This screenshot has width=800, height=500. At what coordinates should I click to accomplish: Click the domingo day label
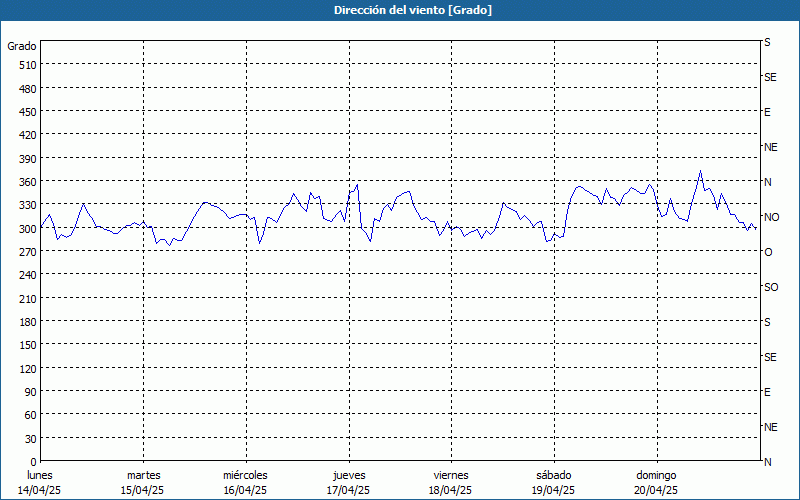[x=656, y=476]
